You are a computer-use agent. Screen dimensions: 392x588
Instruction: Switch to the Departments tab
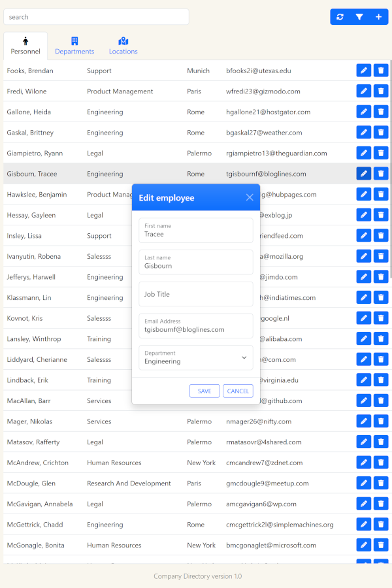74,46
